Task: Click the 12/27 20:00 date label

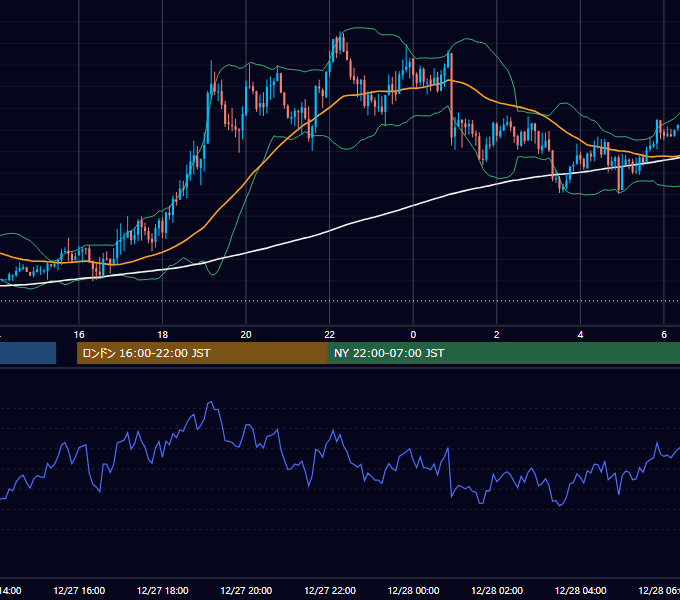Action: click(246, 590)
